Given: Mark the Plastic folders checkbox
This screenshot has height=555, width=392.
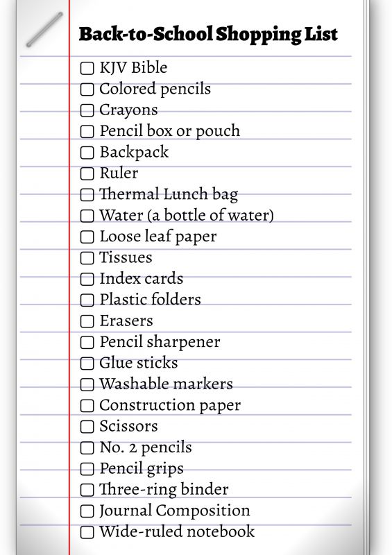Looking at the screenshot, I should [87, 300].
